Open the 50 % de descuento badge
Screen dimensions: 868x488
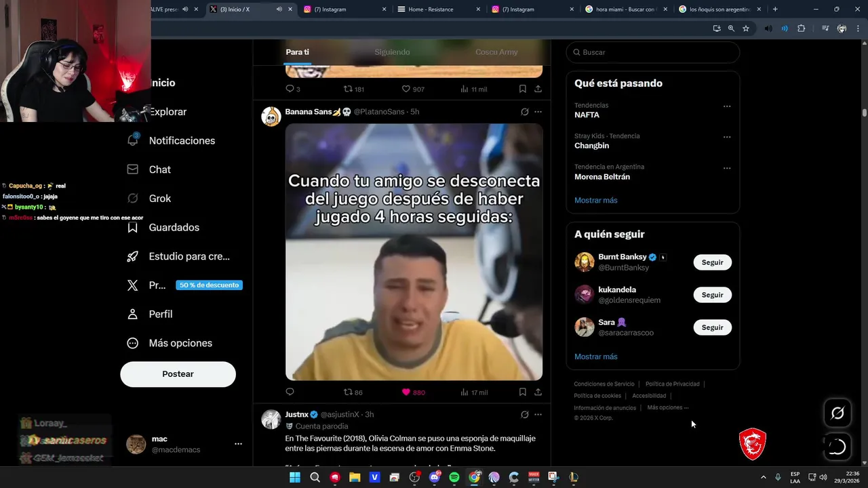point(209,285)
